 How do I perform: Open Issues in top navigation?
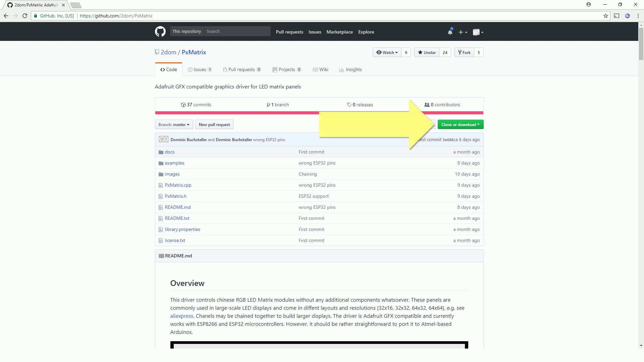click(315, 32)
